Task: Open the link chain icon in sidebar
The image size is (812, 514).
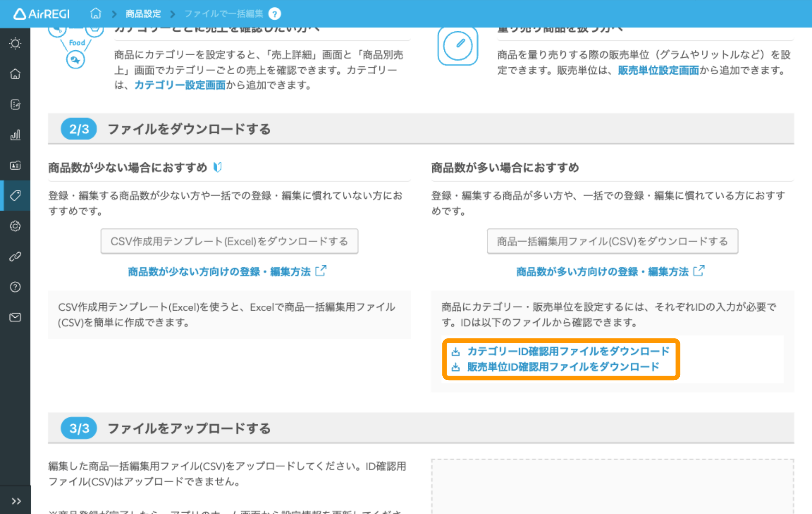Action: 15,257
